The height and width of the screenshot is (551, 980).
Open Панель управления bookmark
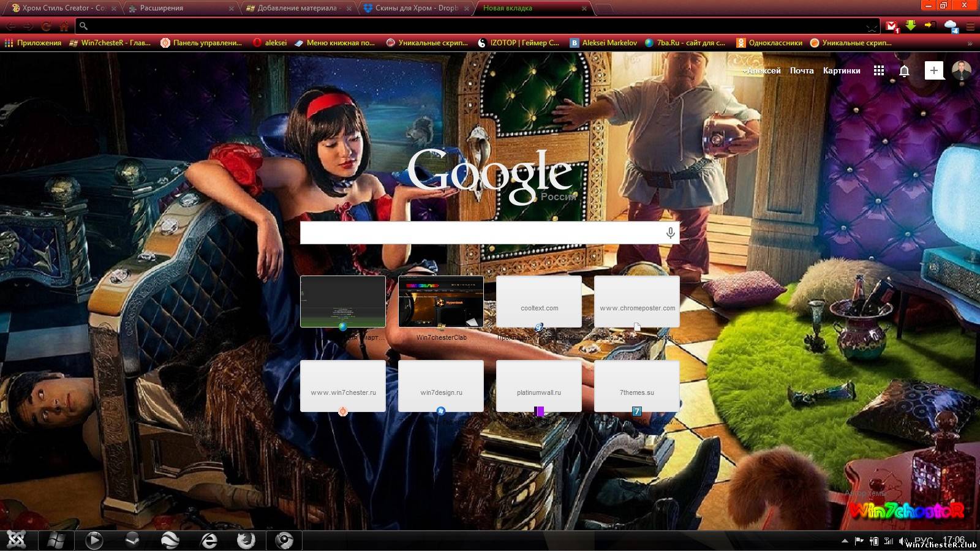coord(202,43)
